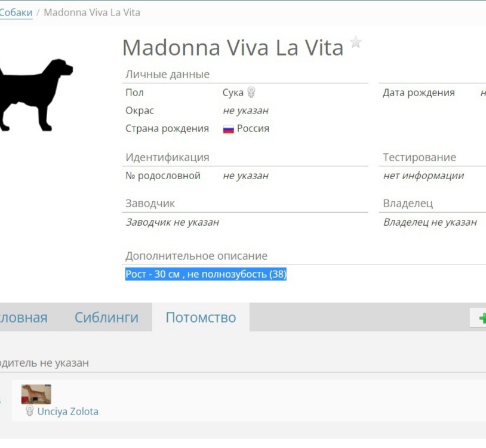The image size is (486, 448).
Task: Click the Madonna Viva La Vita page title
Action: 233,48
